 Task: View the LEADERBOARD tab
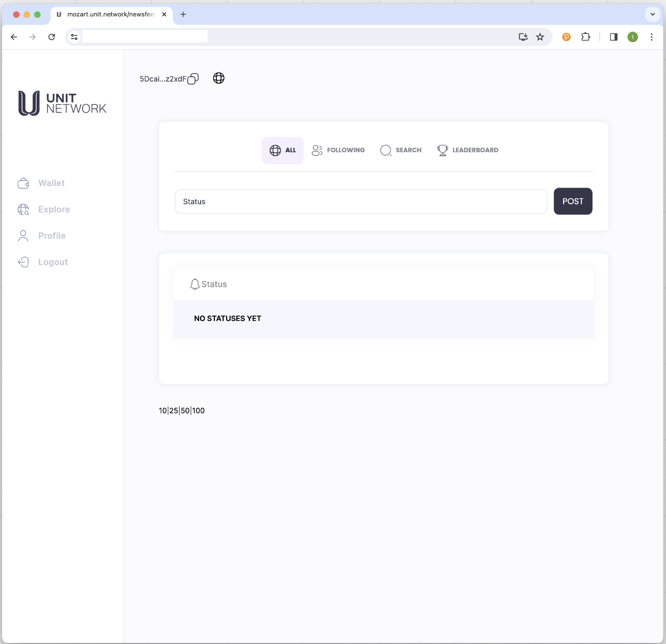pyautogui.click(x=468, y=150)
